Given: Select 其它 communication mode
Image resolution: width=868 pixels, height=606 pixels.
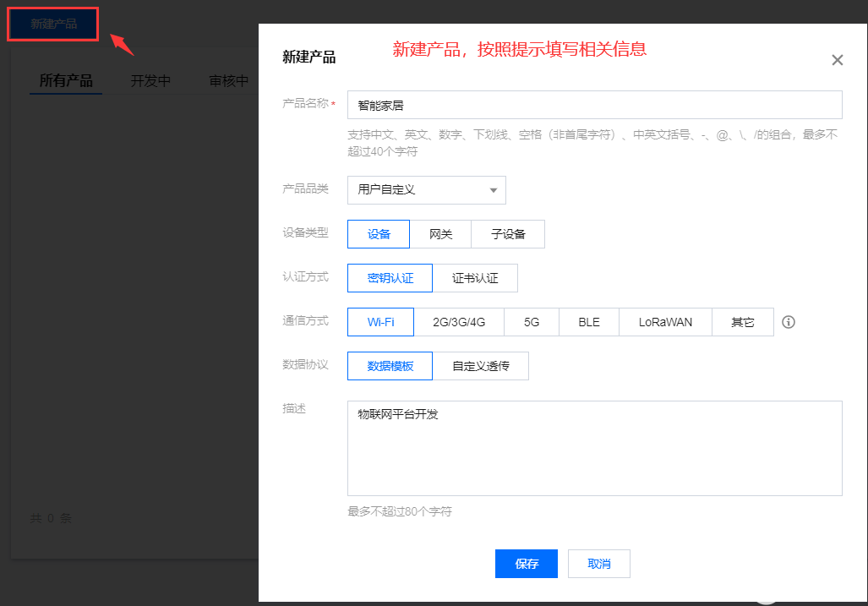Looking at the screenshot, I should point(742,321).
